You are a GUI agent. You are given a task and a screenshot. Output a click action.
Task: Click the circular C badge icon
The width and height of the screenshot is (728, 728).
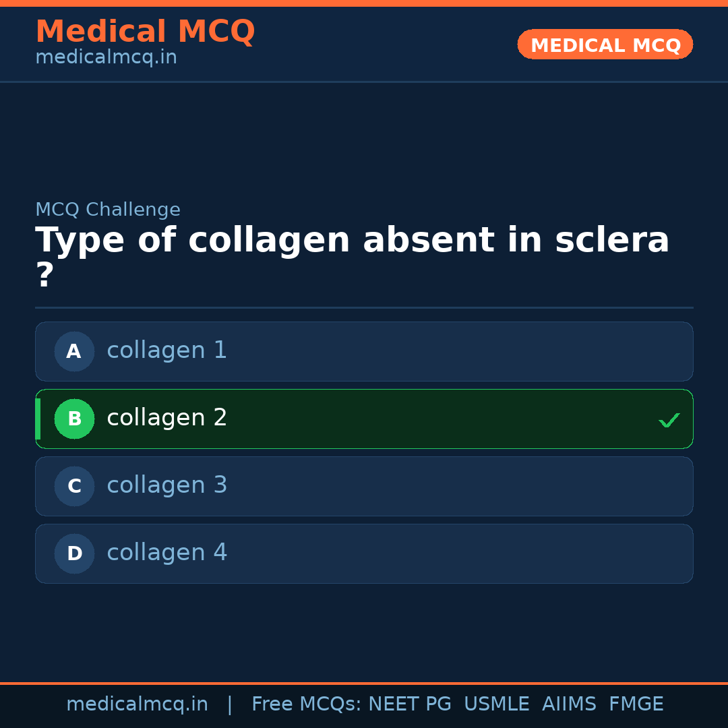[74, 486]
